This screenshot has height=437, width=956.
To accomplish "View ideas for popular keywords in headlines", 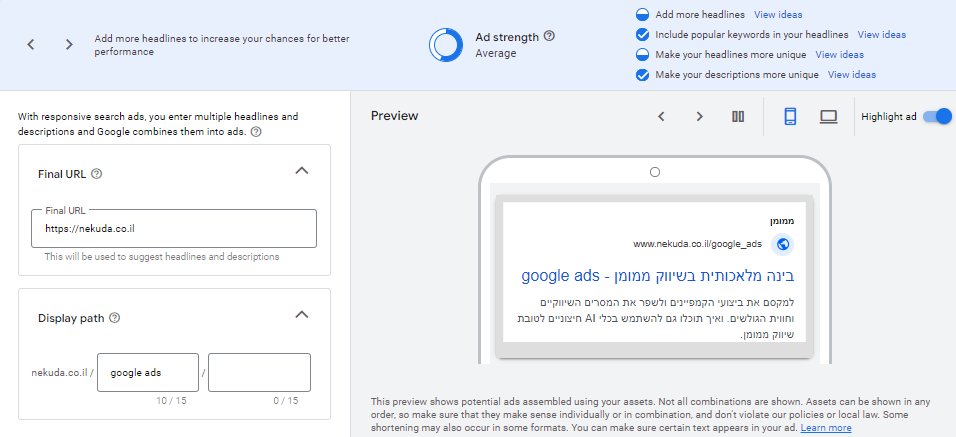I will (882, 35).
